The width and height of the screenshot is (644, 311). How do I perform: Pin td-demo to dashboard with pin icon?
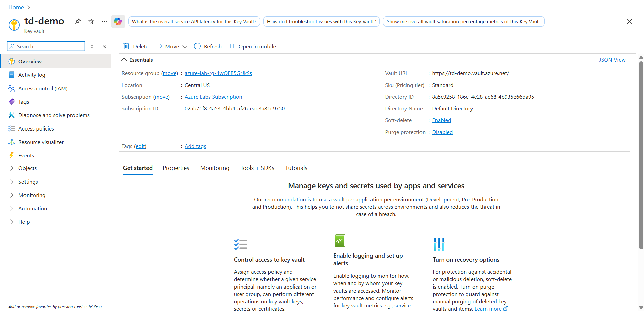tap(78, 21)
